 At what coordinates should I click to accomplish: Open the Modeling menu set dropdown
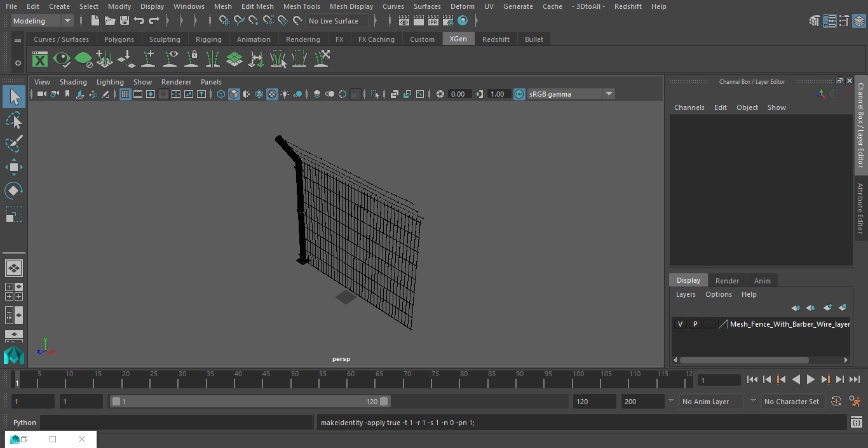(42, 21)
